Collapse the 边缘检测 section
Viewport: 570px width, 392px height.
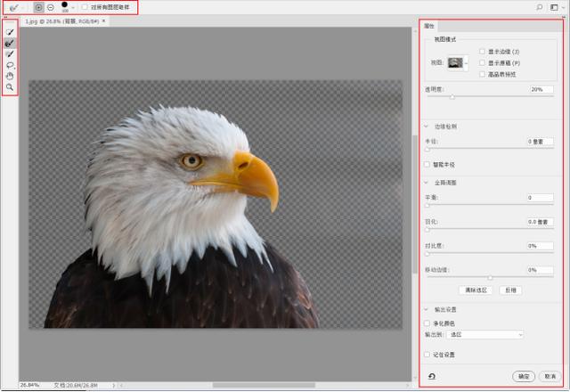(426, 127)
